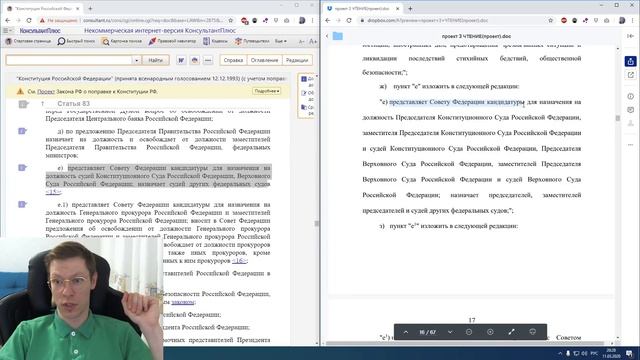Show file info icon in Dropbox sidebar

631,96
